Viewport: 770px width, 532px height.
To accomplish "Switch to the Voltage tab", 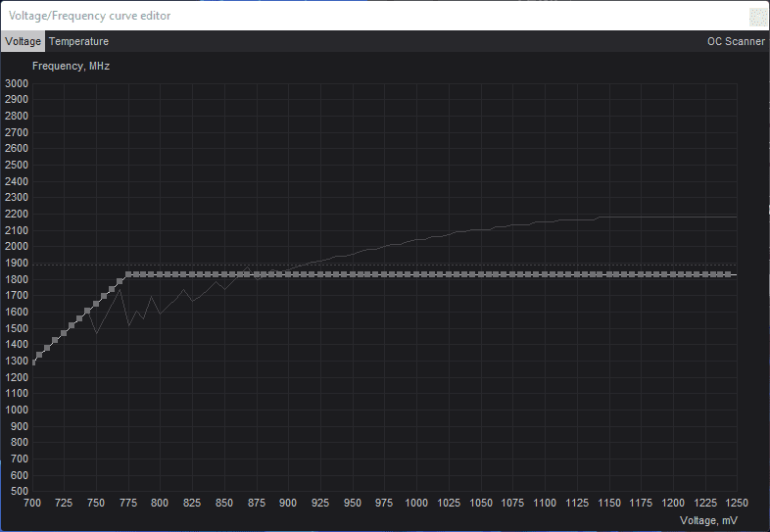I will coord(23,41).
